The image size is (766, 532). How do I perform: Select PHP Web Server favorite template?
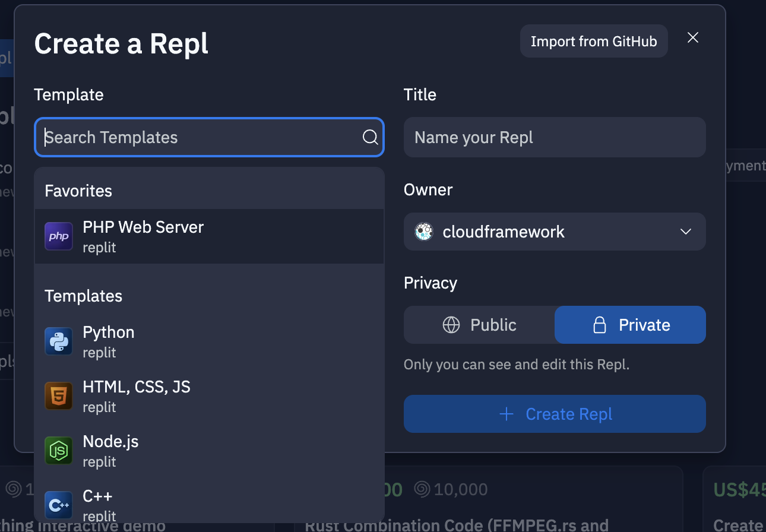tap(209, 236)
